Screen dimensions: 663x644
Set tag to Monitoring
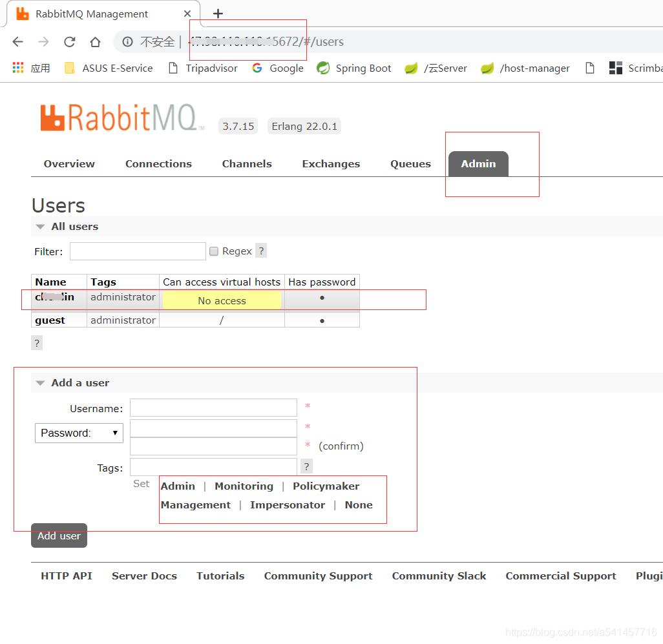click(x=244, y=486)
